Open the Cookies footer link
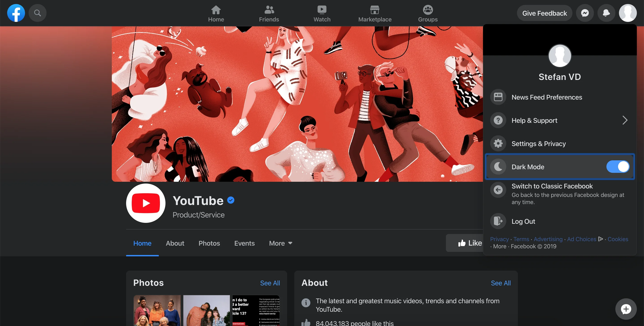This screenshot has width=644, height=326. coord(618,239)
